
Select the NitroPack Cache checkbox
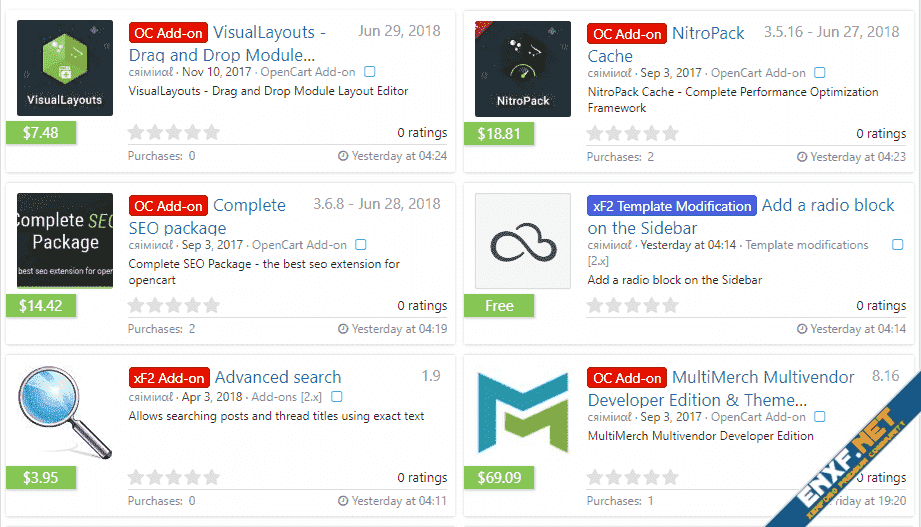tap(820, 72)
